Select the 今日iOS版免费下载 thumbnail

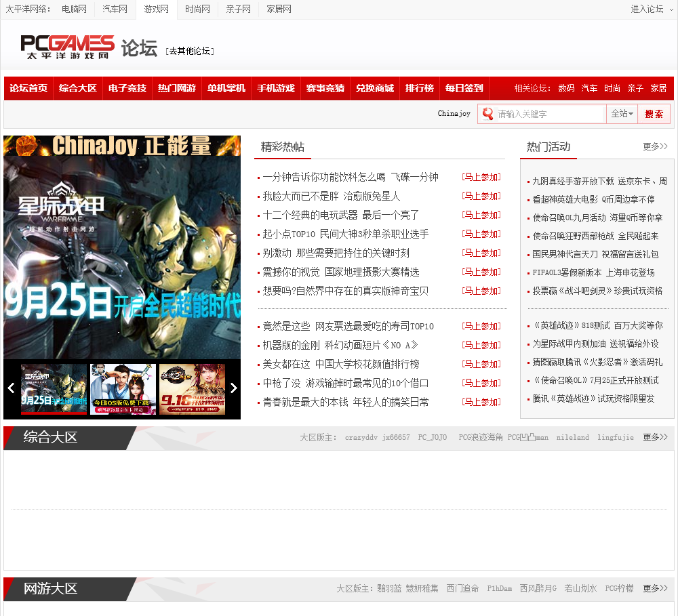(x=123, y=389)
